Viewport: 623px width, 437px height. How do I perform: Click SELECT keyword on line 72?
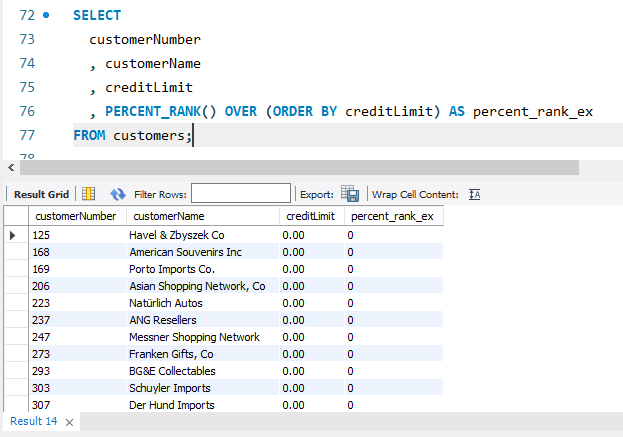tap(97, 15)
